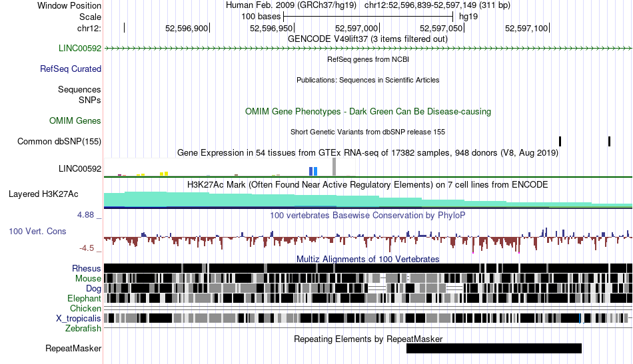Click the 52,596,900 ruler position
The height and width of the screenshot is (364, 633).
coord(187,28)
